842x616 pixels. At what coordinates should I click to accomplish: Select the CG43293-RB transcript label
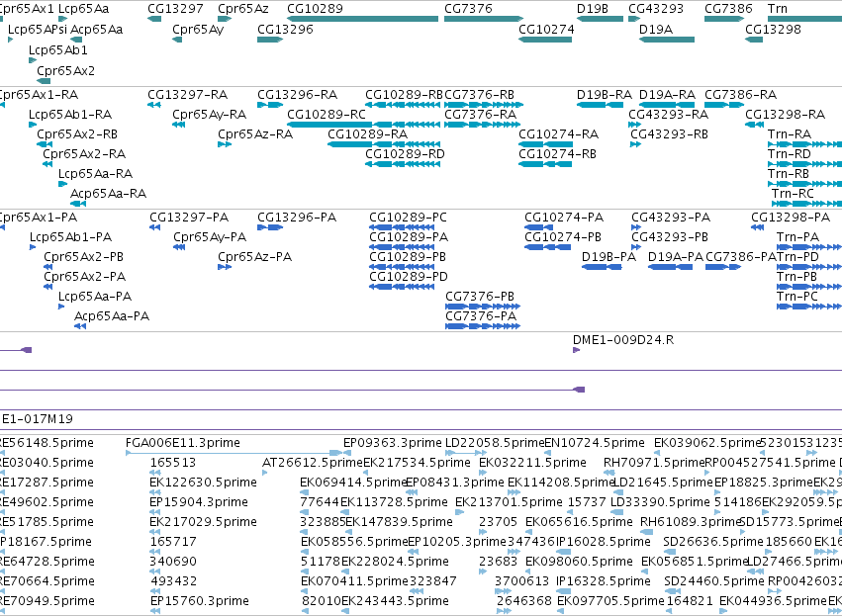coord(669,134)
